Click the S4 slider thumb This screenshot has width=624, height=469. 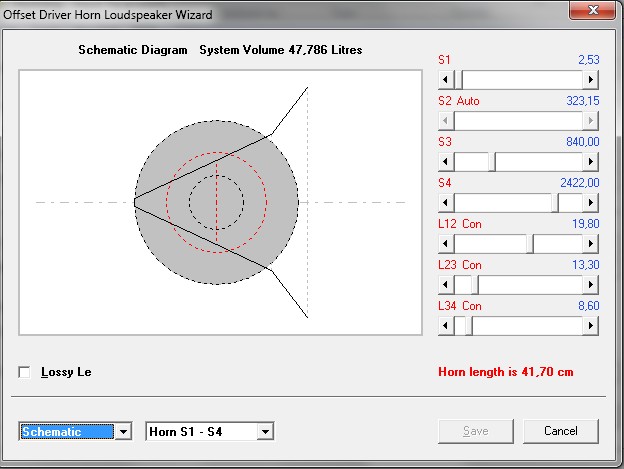(555, 203)
